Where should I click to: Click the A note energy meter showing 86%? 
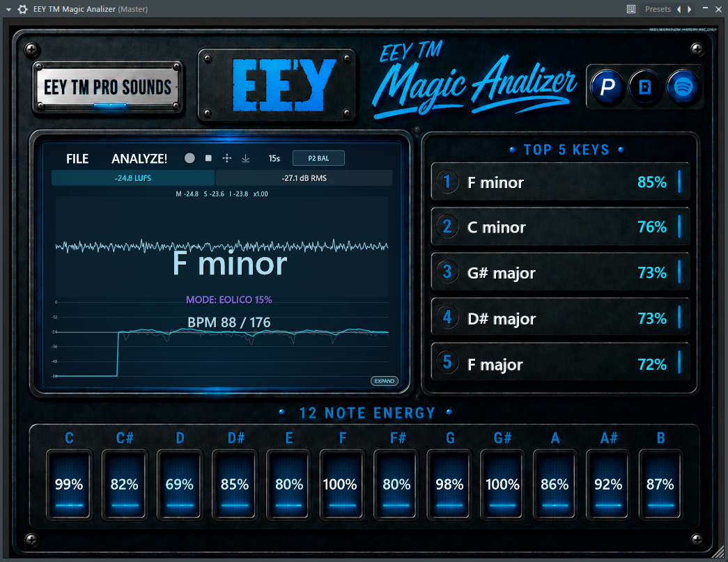pyautogui.click(x=555, y=483)
